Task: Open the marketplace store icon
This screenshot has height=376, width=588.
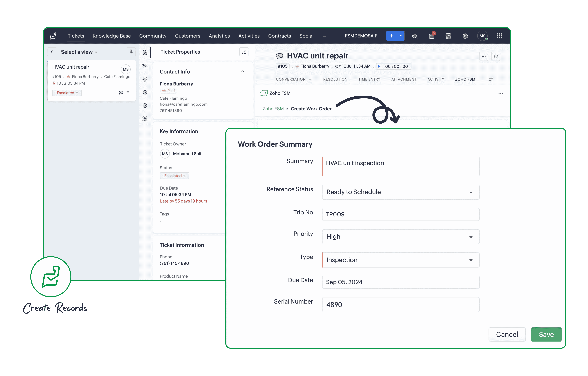Action: click(448, 36)
